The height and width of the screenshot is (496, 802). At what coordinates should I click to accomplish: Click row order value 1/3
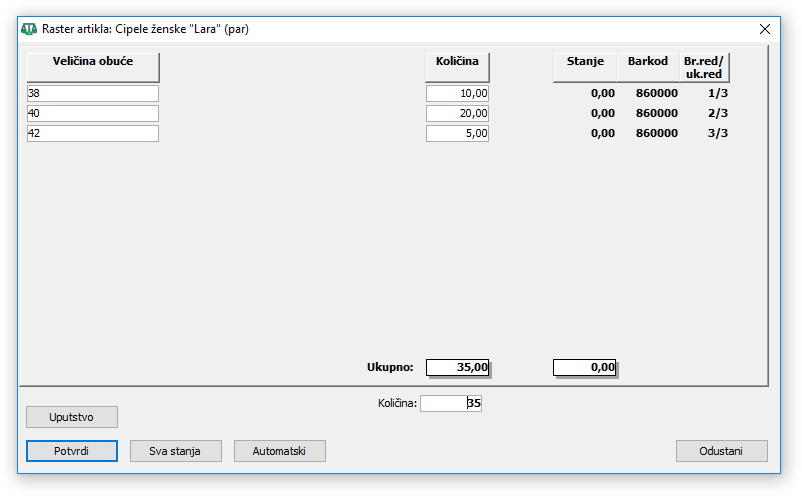(x=718, y=93)
